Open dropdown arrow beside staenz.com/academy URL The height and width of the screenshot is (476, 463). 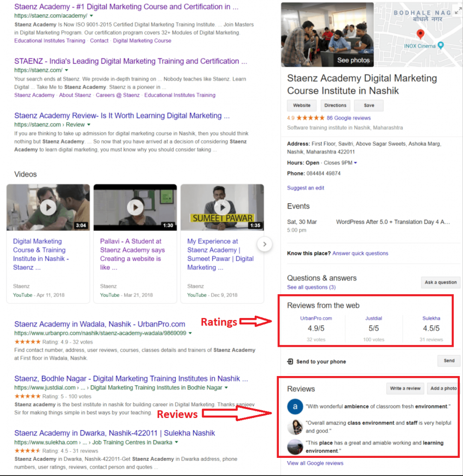pos(92,16)
